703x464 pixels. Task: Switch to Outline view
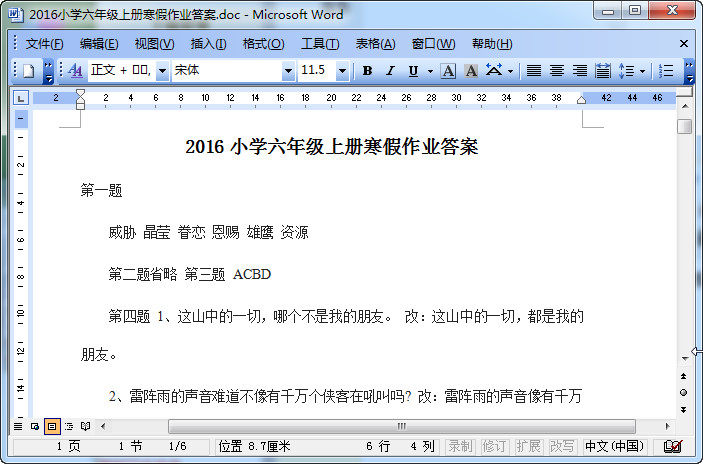pos(69,426)
